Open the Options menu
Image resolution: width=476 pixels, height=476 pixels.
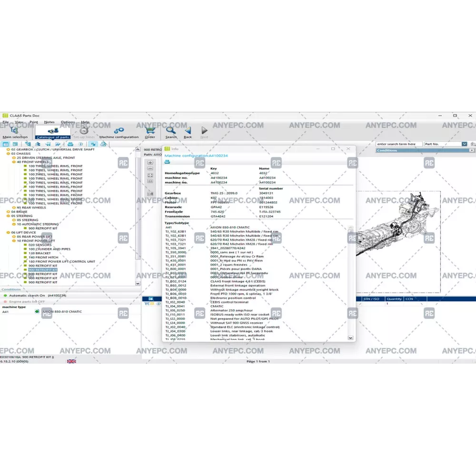(x=68, y=122)
